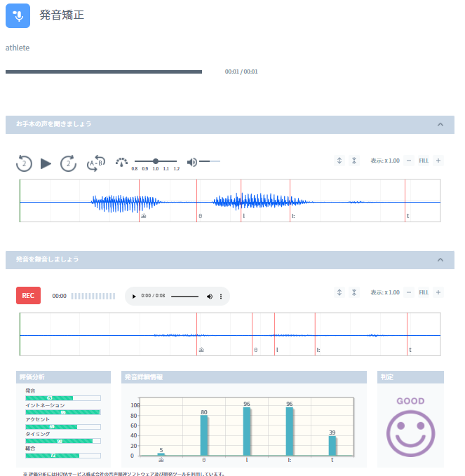Adjust the model audio volume slider
Screen dimensions: 465x476
pos(210,161)
